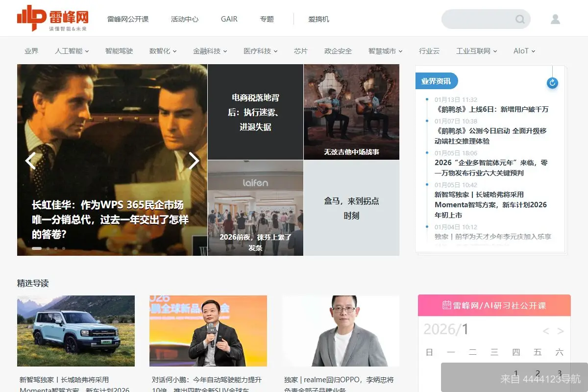Refresh the 业界资讯 news feed
The height and width of the screenshot is (392, 588).
tap(552, 83)
